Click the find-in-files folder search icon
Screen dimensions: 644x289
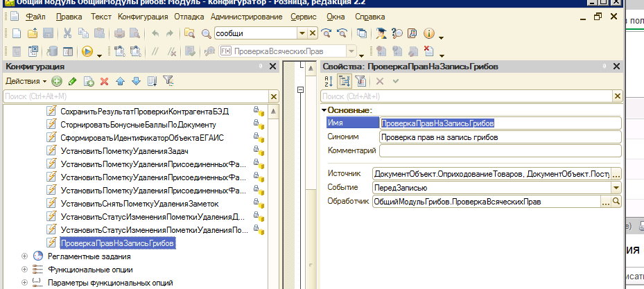189,33
